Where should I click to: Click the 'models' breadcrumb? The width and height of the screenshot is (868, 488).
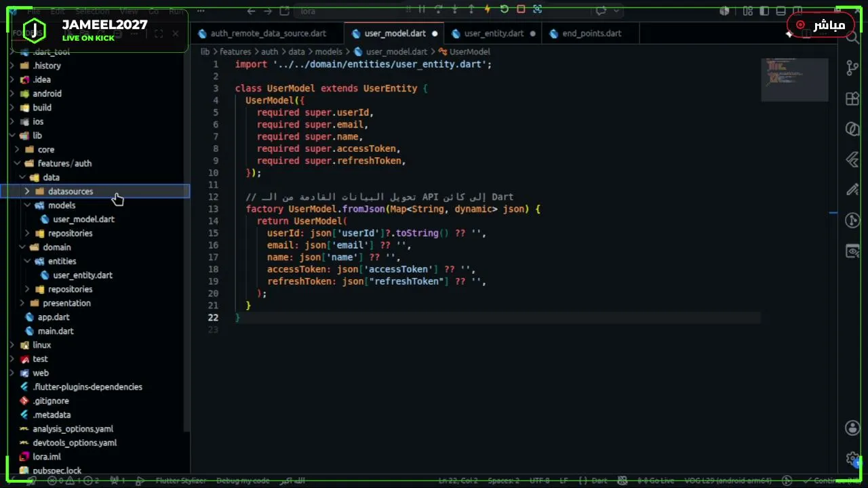(x=328, y=52)
